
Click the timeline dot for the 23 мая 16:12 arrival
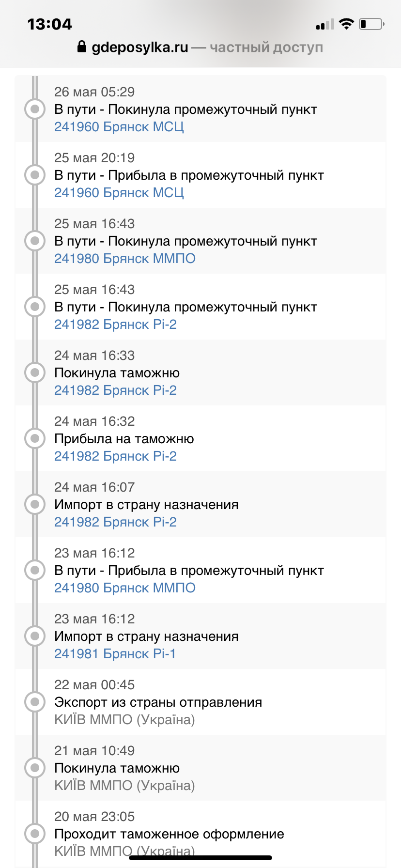34,570
